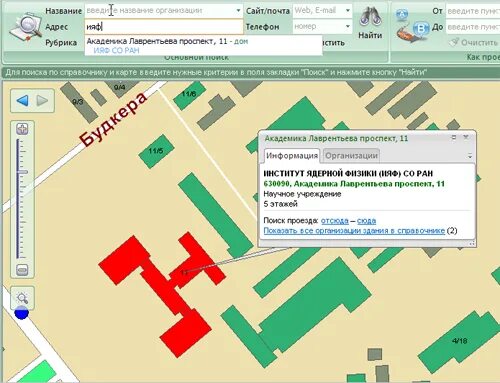
Task: Click the Научное учреждение text
Action: (302, 194)
